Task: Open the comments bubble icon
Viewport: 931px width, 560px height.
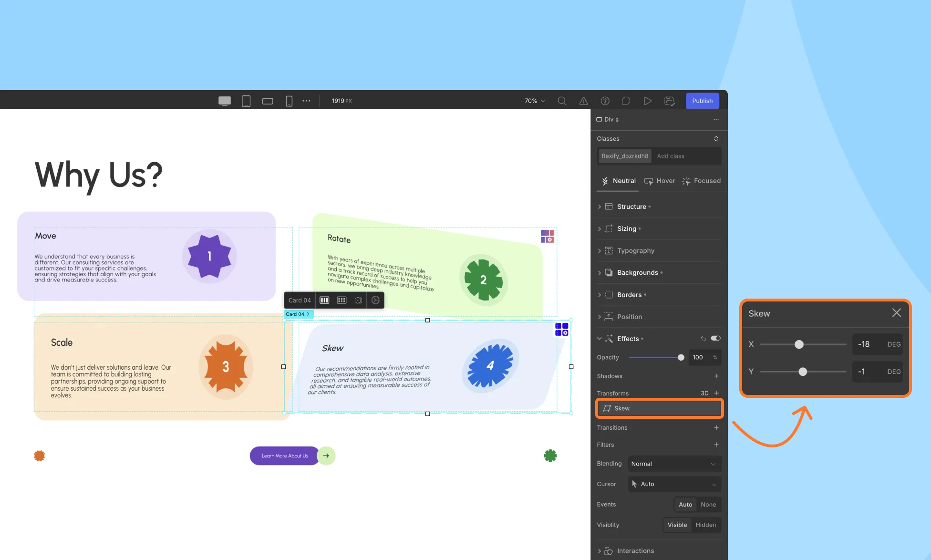Action: click(x=626, y=101)
